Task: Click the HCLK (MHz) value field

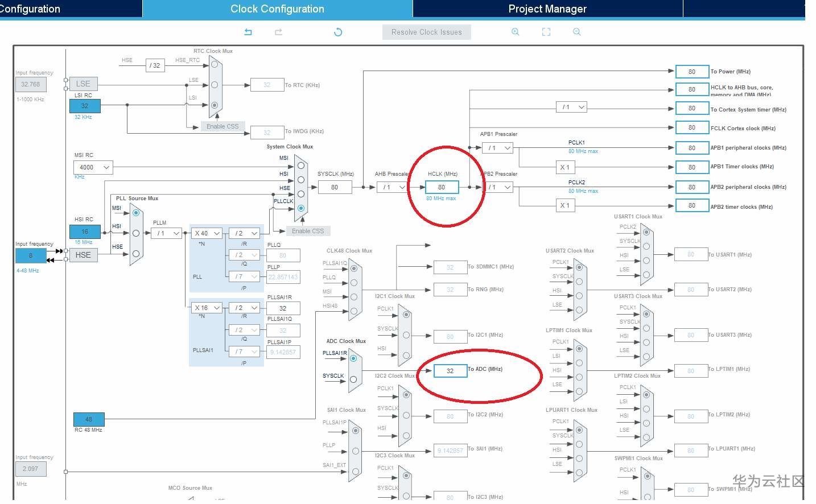Action: [442, 187]
